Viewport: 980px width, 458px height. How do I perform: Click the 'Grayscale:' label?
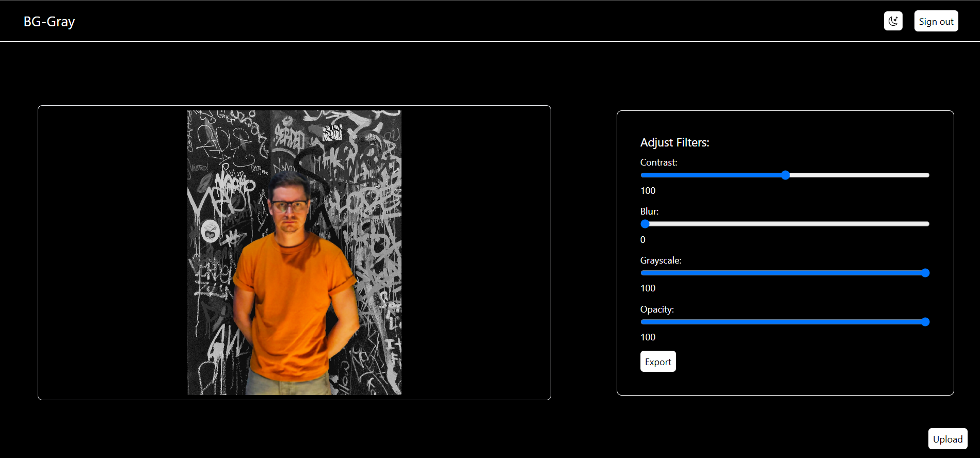pyautogui.click(x=661, y=260)
